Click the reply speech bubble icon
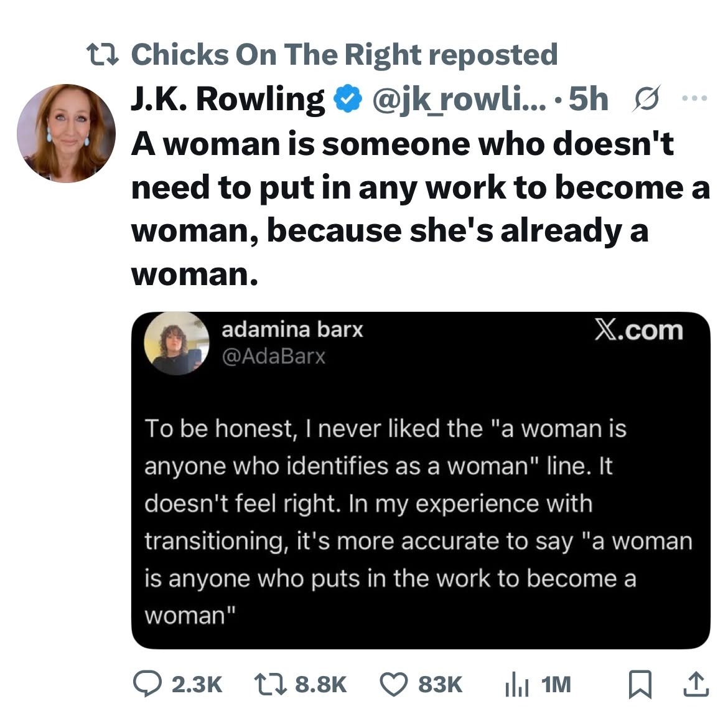728x719 pixels. point(147,684)
